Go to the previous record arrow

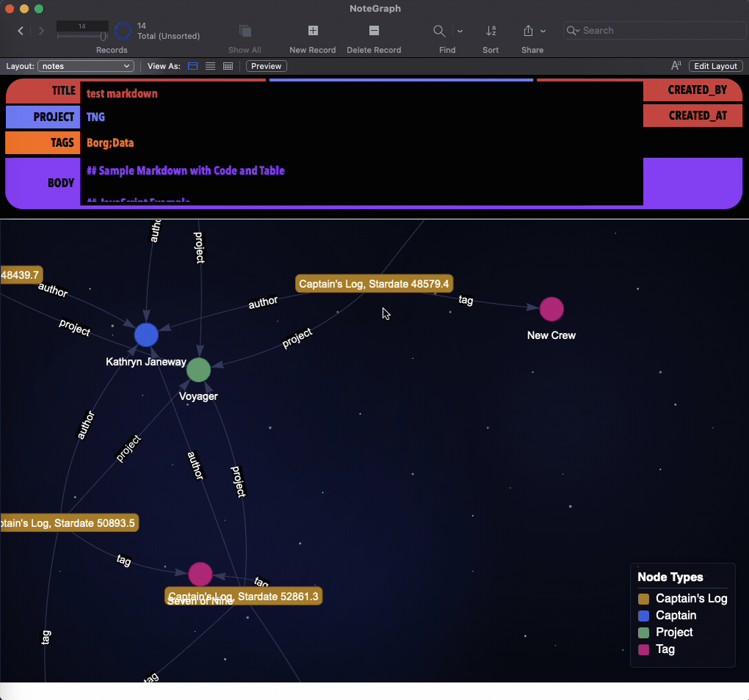click(21, 31)
